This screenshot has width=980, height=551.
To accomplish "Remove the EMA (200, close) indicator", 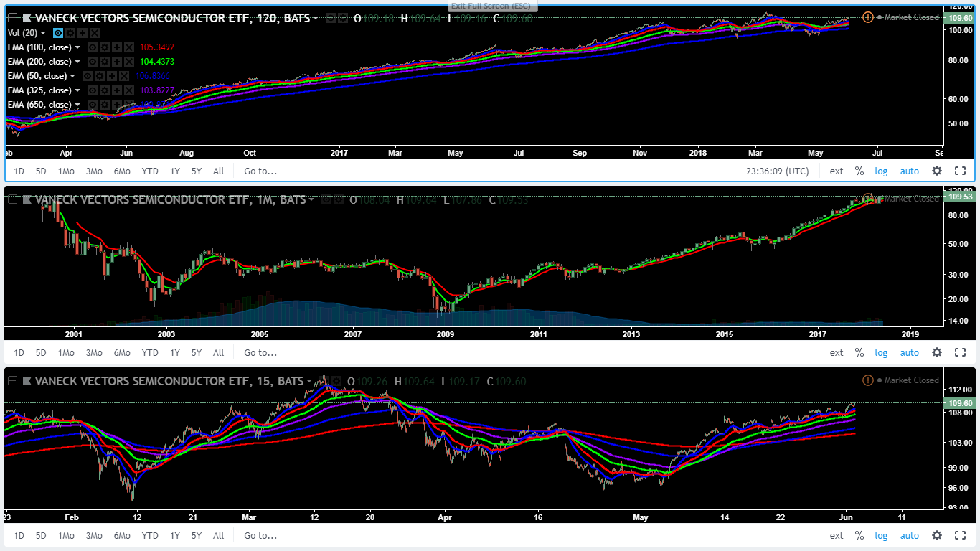I will point(129,62).
